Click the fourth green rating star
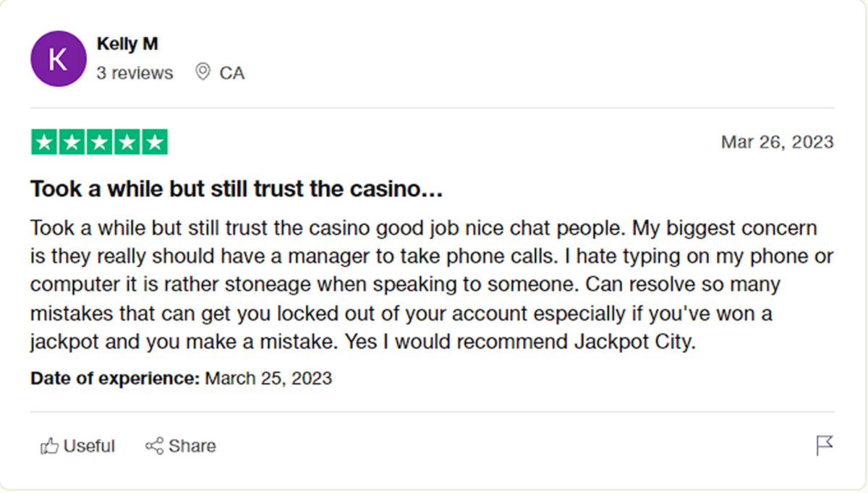The image size is (868, 493). pos(127,142)
